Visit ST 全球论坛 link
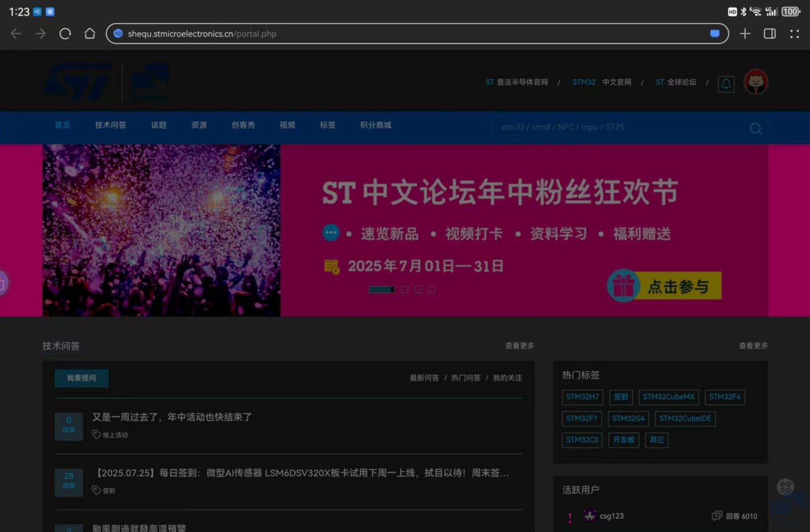The height and width of the screenshot is (532, 810). pos(676,82)
